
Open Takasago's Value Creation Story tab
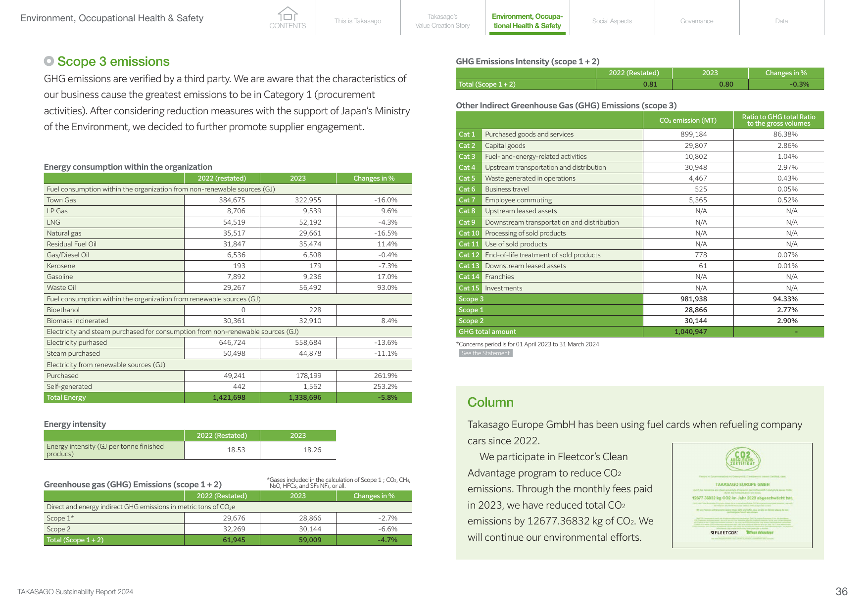click(442, 21)
